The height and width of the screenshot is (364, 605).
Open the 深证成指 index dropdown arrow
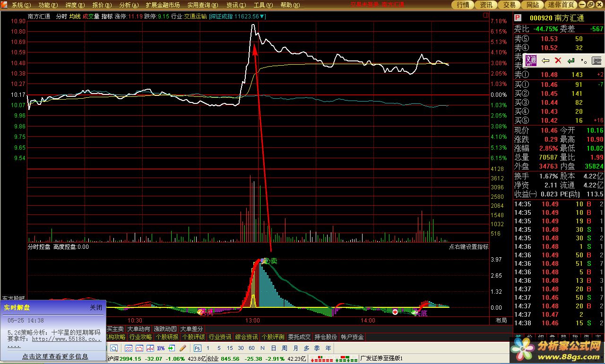click(x=263, y=16)
